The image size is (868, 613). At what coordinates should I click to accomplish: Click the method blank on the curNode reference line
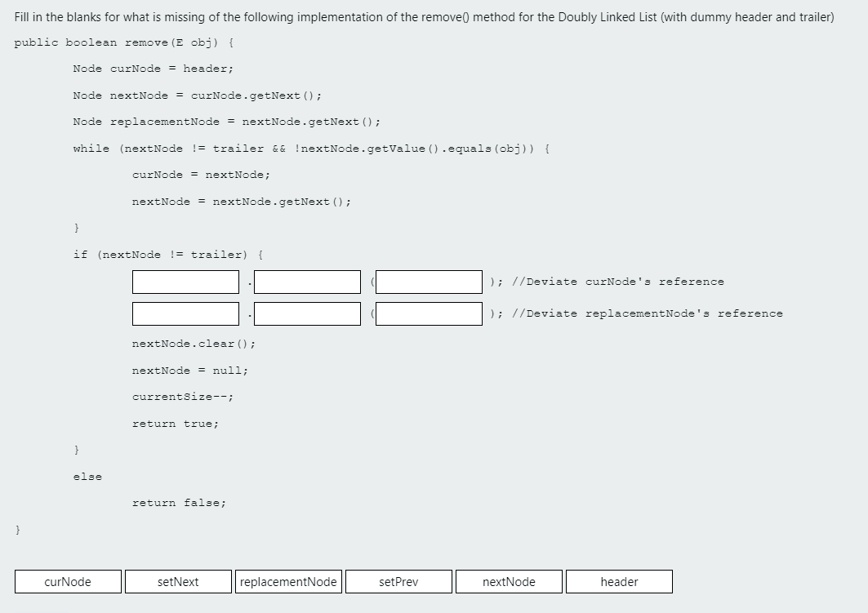pos(307,282)
